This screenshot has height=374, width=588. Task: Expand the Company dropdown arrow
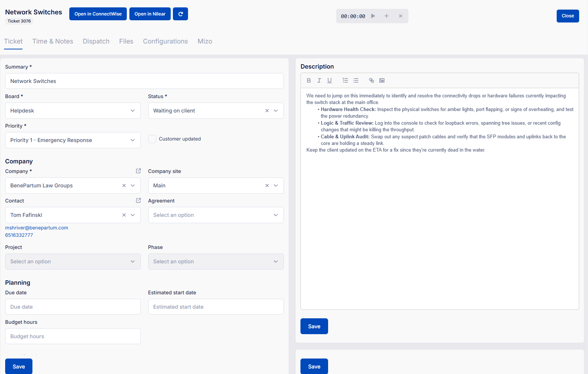coord(133,185)
